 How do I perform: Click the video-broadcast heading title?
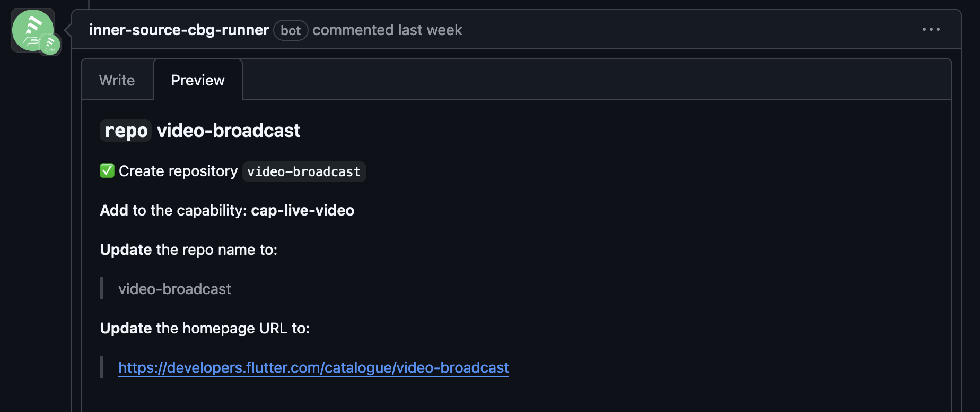coord(229,131)
